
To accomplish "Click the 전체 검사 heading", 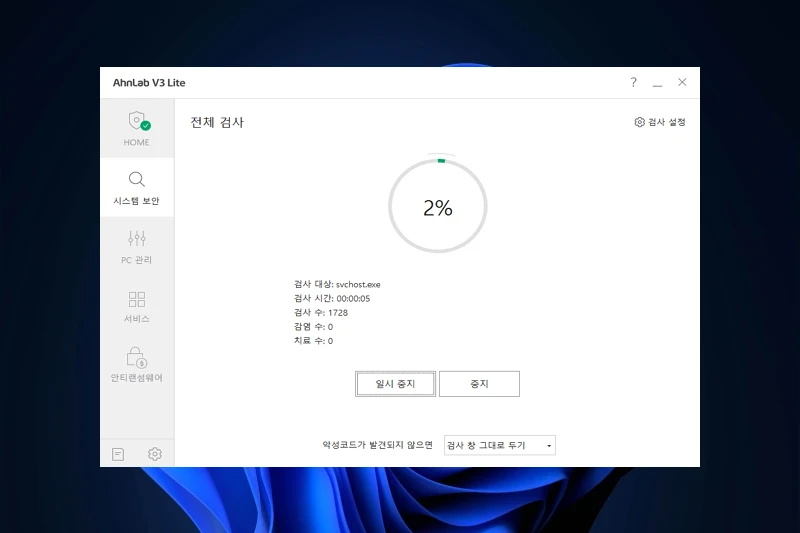I will pos(217,122).
